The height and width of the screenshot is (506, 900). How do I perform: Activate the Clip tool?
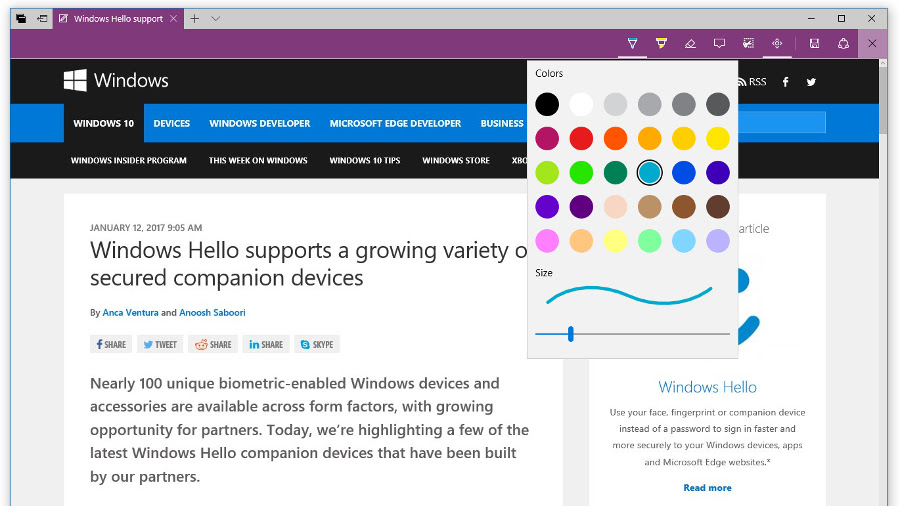748,44
